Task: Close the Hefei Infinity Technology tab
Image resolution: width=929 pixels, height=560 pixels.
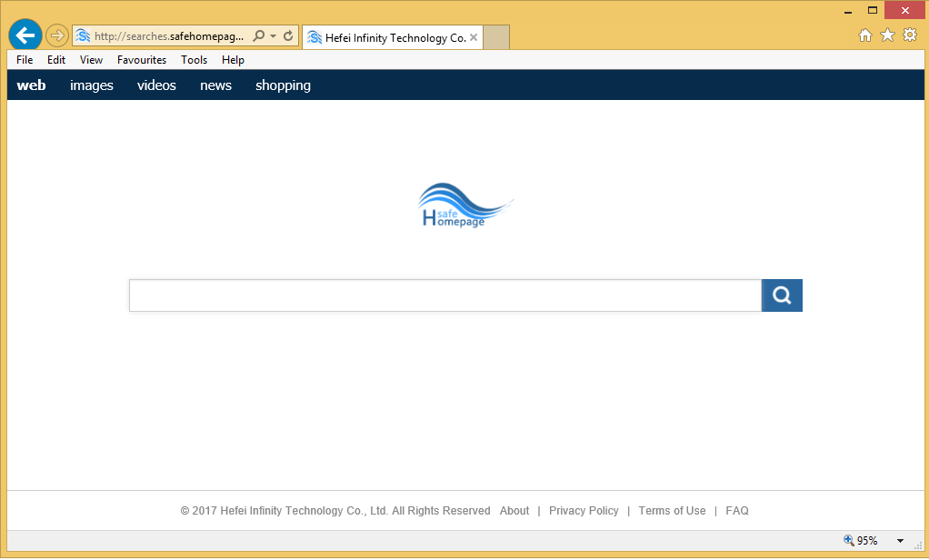Action: [x=474, y=37]
